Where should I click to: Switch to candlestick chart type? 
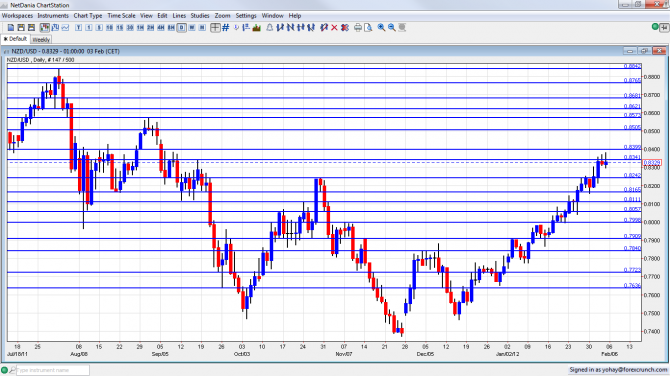pyautogui.click(x=45, y=27)
